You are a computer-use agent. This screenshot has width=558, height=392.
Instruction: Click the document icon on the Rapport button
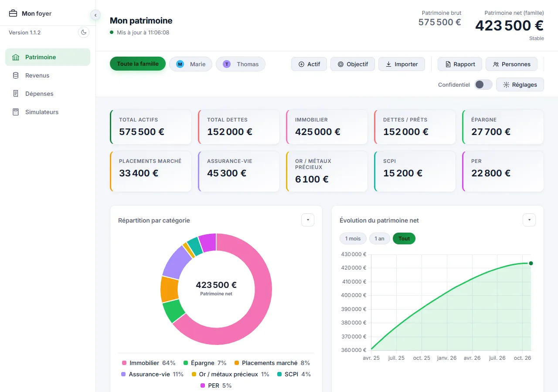click(x=448, y=64)
